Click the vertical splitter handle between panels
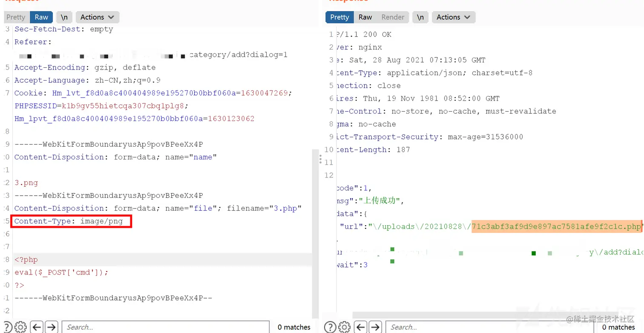 coord(320,159)
